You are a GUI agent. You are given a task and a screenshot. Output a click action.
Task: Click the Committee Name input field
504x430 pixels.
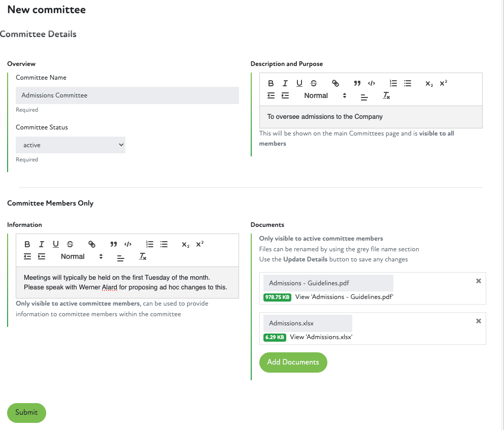click(x=127, y=95)
